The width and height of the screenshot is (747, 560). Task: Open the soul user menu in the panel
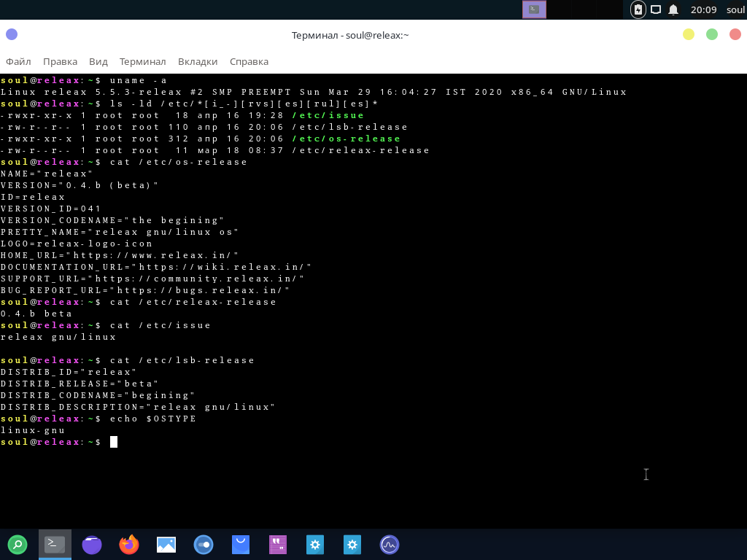tap(736, 9)
